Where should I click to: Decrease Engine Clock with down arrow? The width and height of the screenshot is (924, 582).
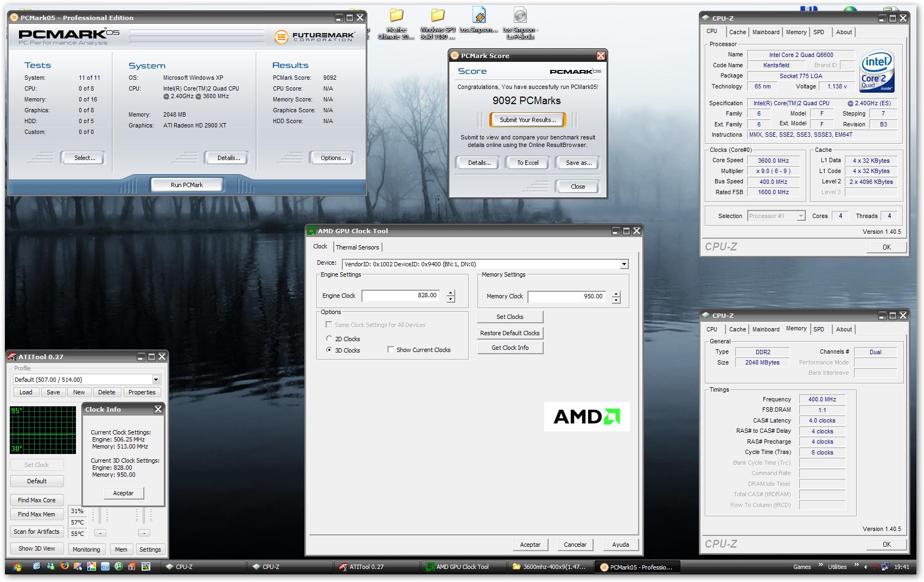click(x=451, y=299)
